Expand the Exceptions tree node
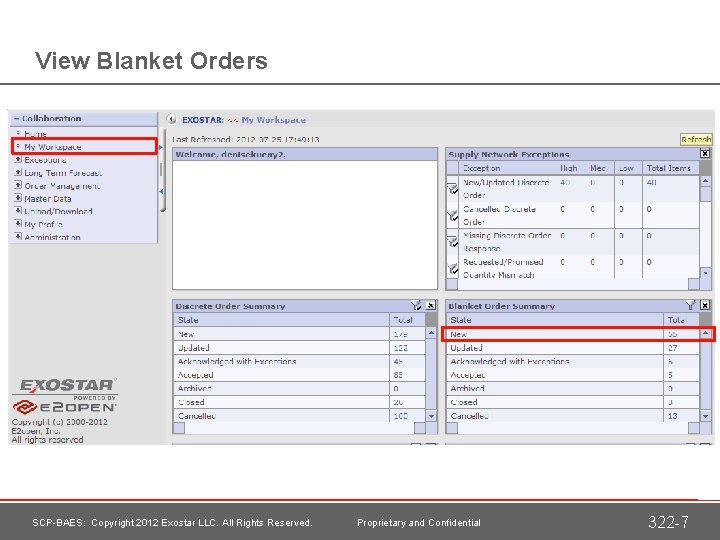Screen dimensions: 720x540 tap(18, 160)
